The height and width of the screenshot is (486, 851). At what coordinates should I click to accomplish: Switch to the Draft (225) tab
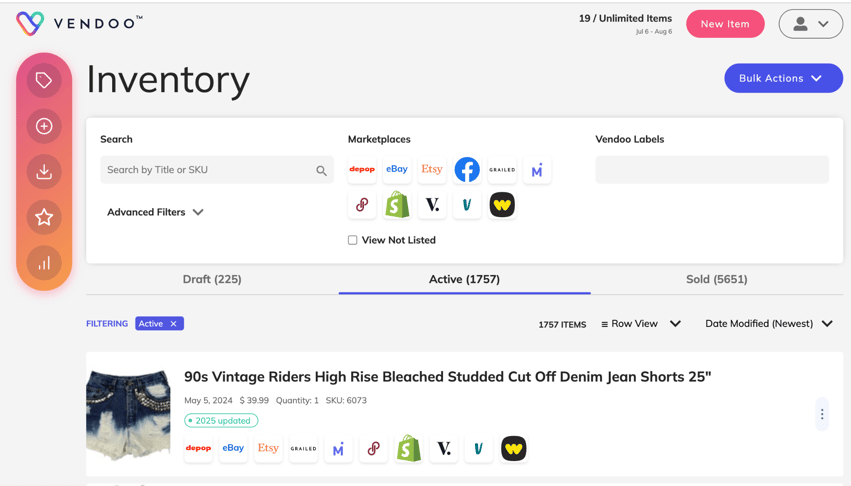click(x=212, y=279)
